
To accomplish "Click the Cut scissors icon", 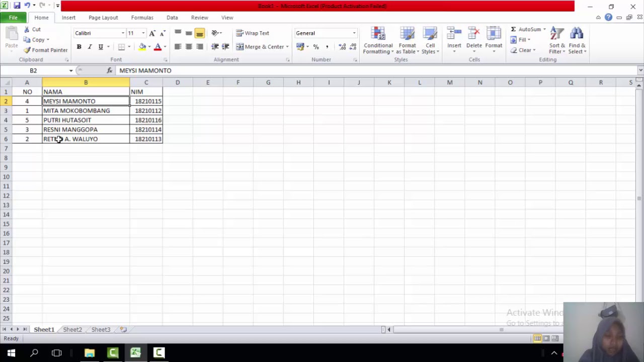I will pyautogui.click(x=27, y=30).
